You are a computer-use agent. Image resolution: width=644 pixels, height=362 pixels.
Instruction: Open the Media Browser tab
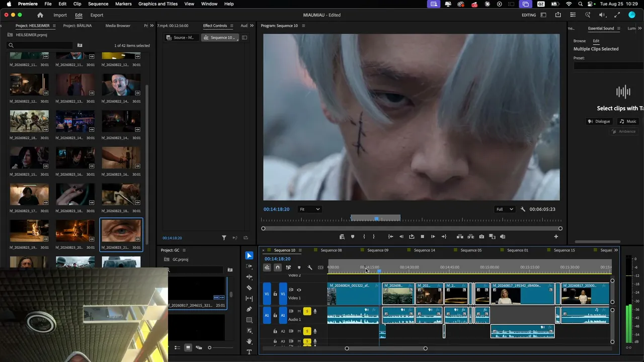[118, 26]
